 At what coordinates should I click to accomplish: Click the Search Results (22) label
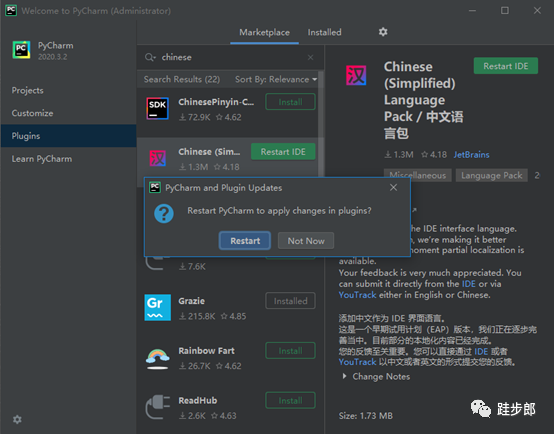pyautogui.click(x=182, y=79)
